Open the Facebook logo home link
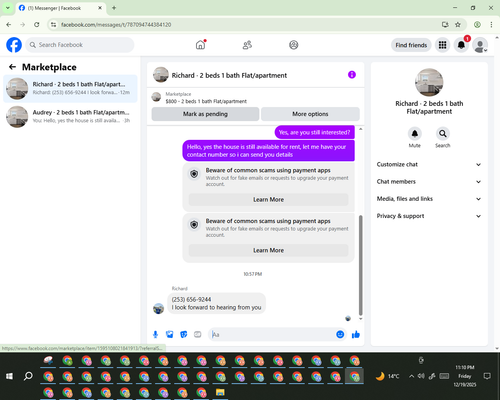This screenshot has height=400, width=500. (x=14, y=45)
